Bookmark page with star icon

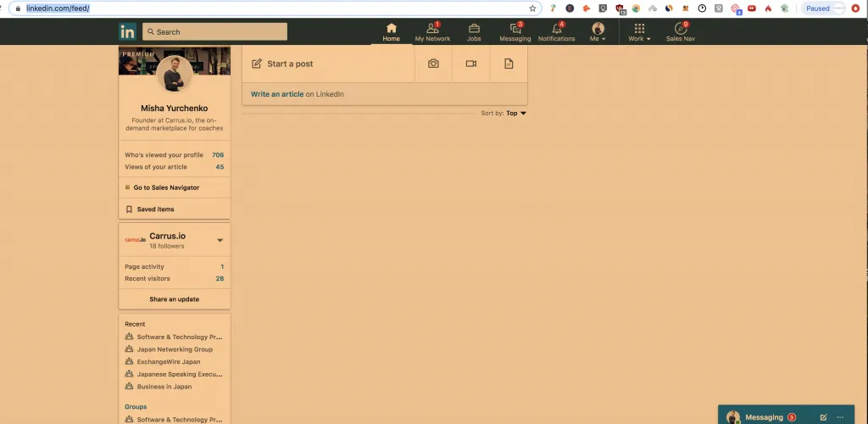point(532,8)
